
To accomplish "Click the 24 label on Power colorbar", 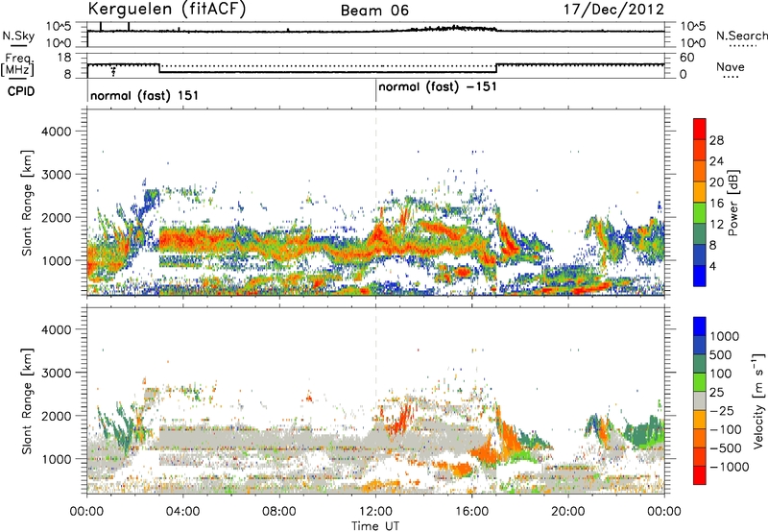I will tap(716, 161).
